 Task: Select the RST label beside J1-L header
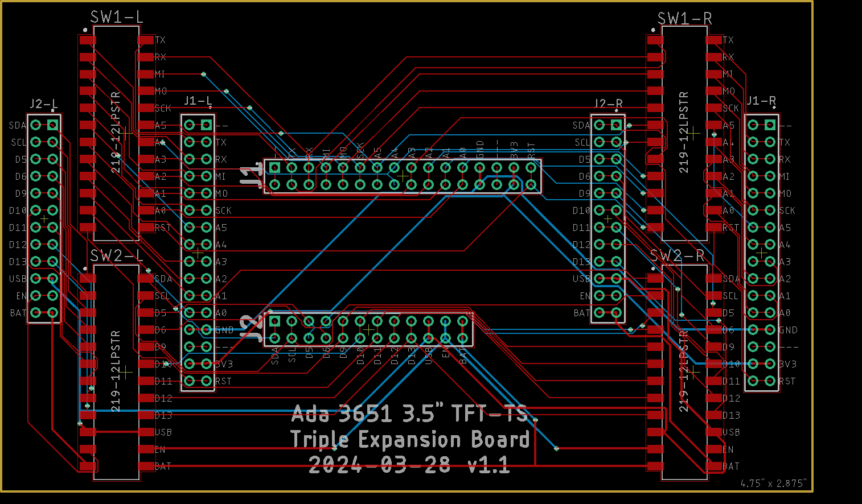[224, 381]
